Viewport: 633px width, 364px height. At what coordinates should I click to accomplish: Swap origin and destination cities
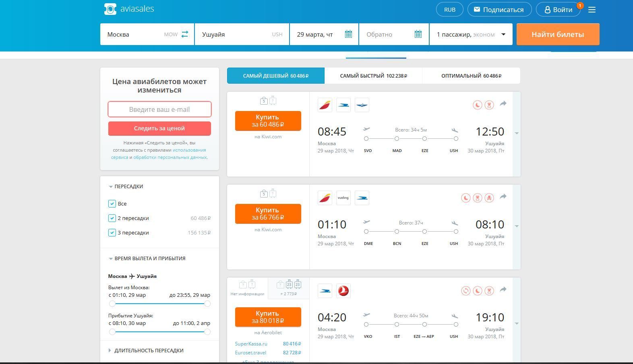tap(185, 34)
